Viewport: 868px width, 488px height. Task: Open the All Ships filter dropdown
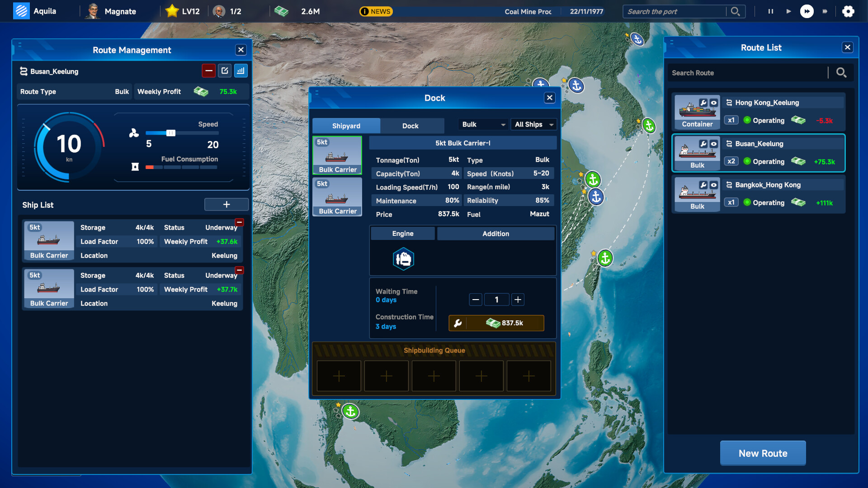534,124
